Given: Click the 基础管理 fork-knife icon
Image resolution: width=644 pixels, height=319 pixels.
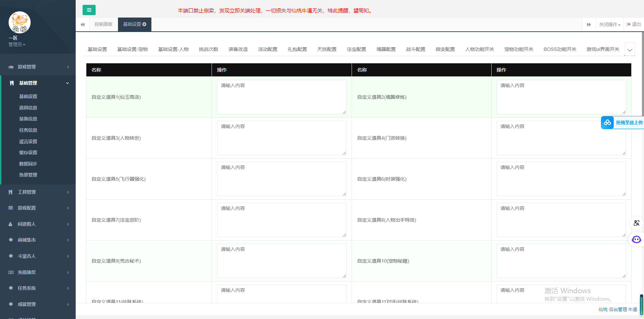Looking at the screenshot, I should coord(12,83).
